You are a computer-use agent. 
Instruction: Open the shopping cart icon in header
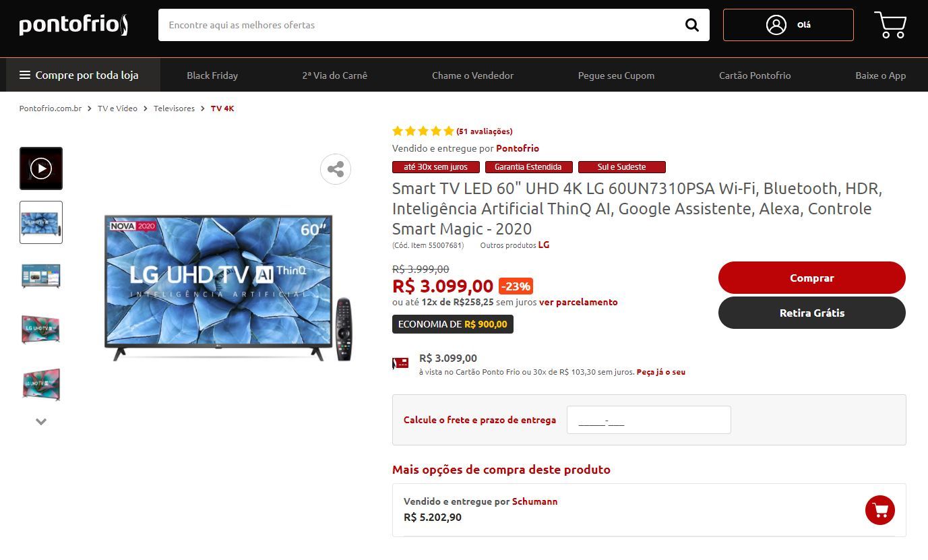click(x=890, y=25)
